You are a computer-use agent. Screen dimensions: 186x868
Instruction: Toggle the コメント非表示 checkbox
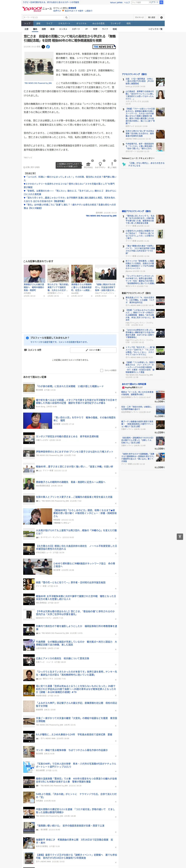tap(102, 370)
